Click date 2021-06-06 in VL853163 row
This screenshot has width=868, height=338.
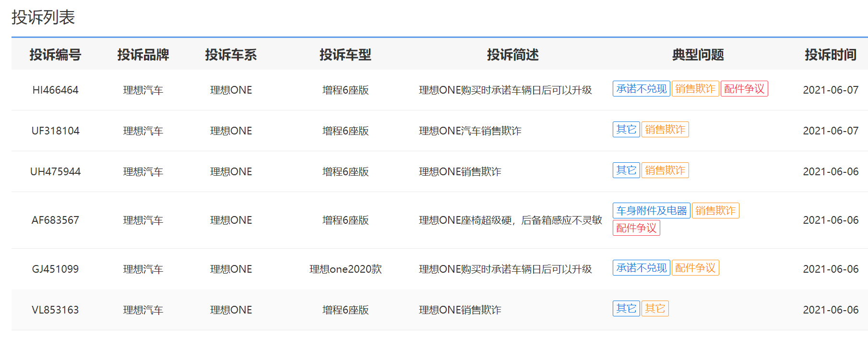831,310
